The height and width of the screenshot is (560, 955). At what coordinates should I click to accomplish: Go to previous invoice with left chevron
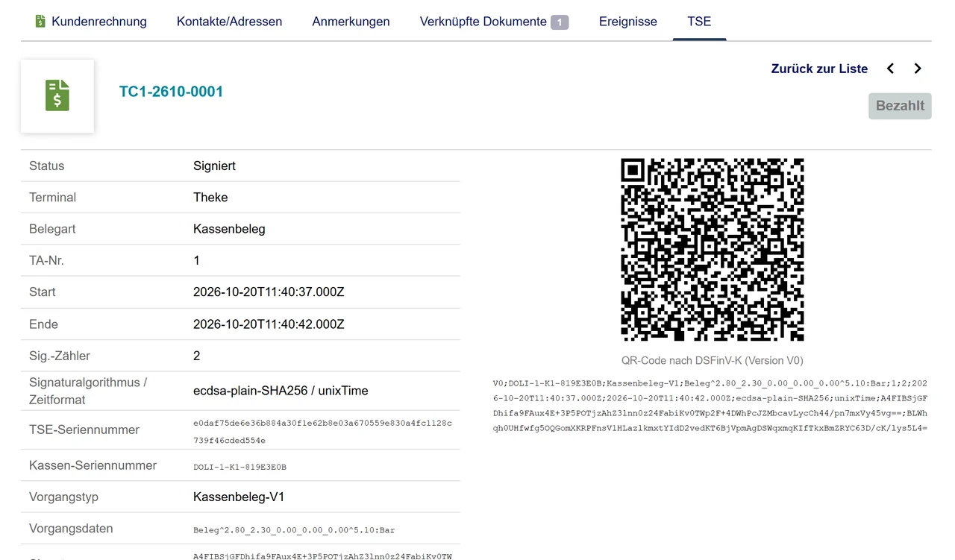[x=890, y=69]
